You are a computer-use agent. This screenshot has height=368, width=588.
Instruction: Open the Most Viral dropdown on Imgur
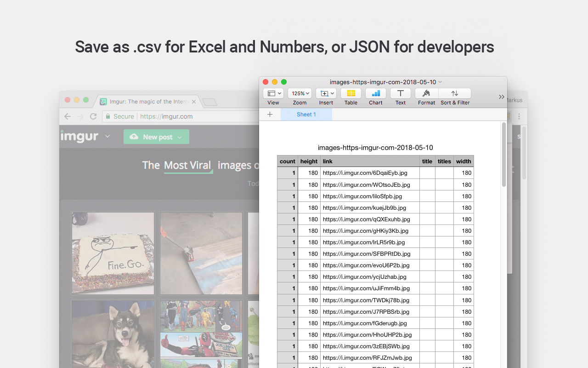188,166
